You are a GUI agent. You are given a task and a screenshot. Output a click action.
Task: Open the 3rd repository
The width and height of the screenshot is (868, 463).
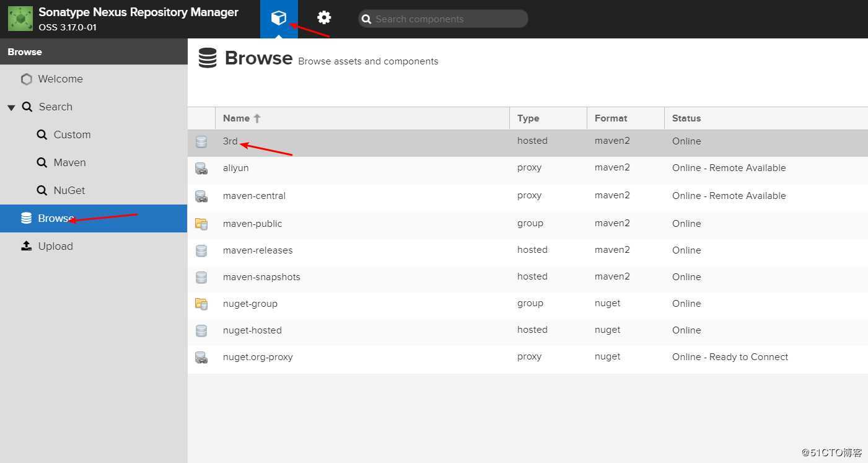[x=230, y=141]
